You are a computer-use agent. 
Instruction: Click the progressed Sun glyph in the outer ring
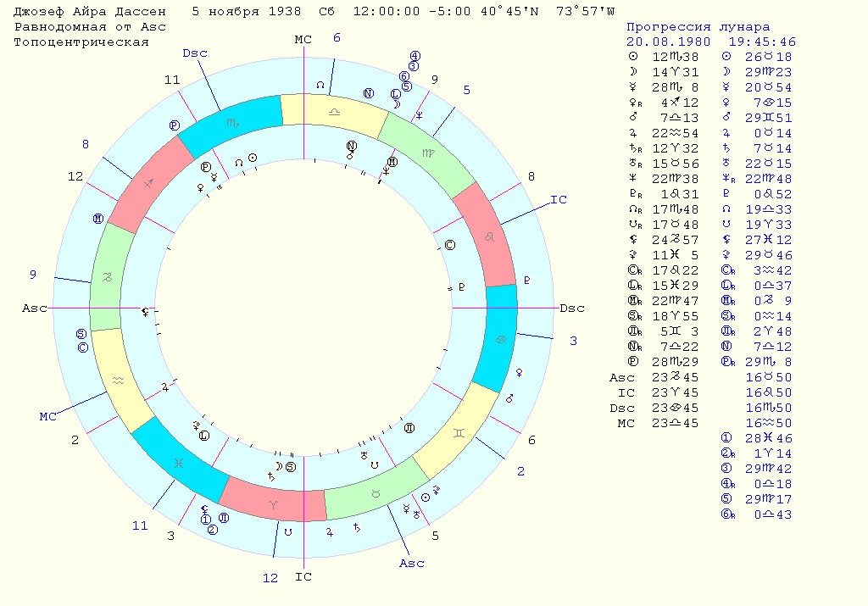pos(426,497)
